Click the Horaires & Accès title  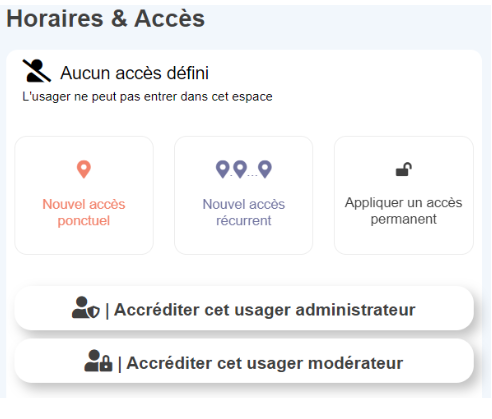[105, 18]
